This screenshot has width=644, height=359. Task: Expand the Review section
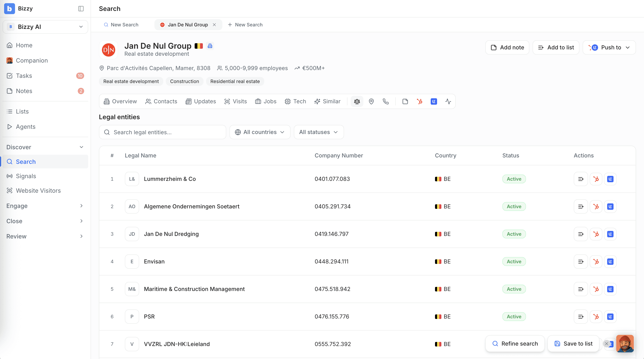(45, 236)
